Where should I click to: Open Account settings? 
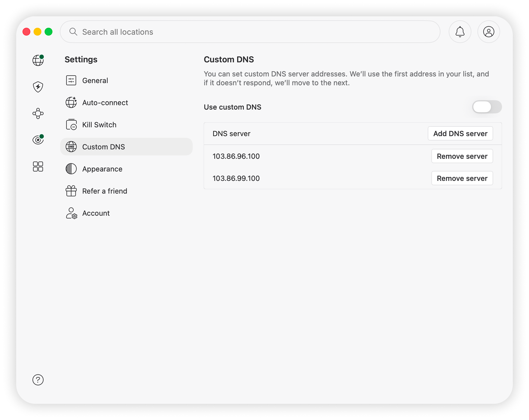126,213
